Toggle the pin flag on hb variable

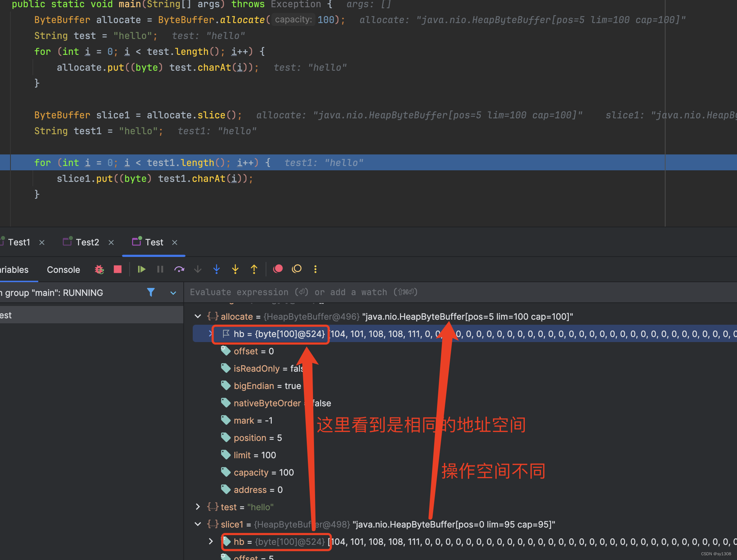(226, 334)
